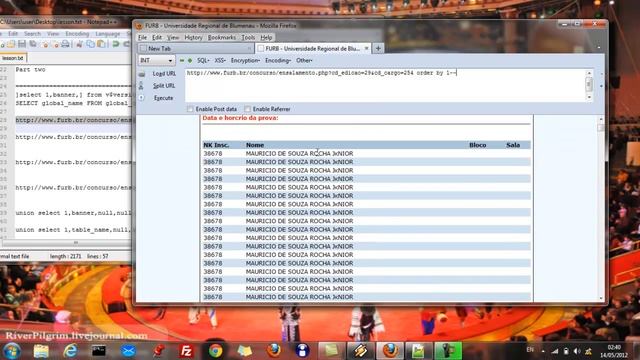
Task: Select the FURB Universidade Regional tab
Action: coord(313,49)
